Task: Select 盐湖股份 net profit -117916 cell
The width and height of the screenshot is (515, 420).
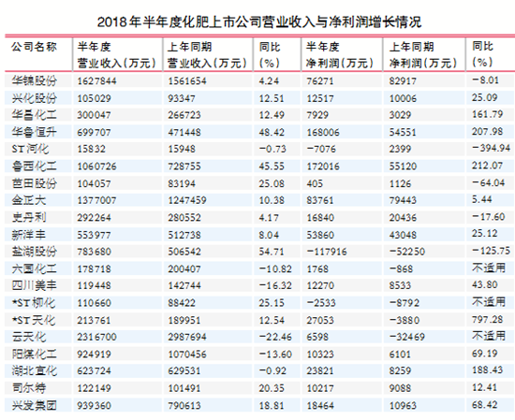Action: pos(327,252)
